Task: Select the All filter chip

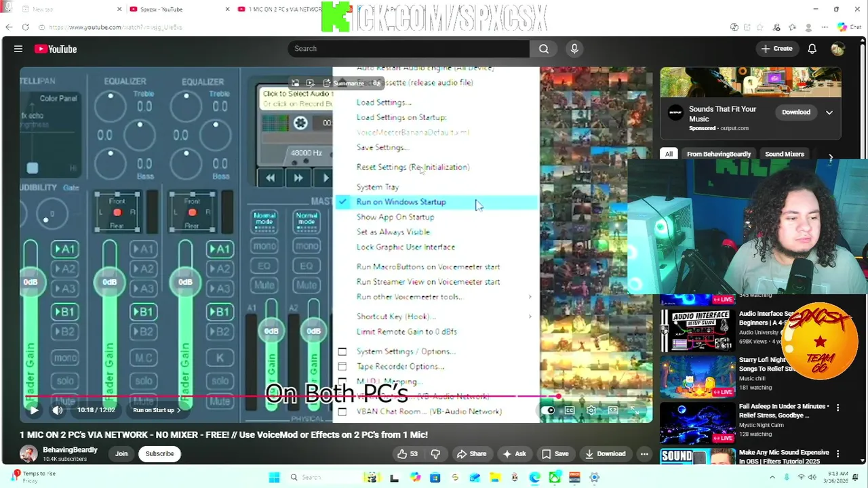Action: point(669,154)
